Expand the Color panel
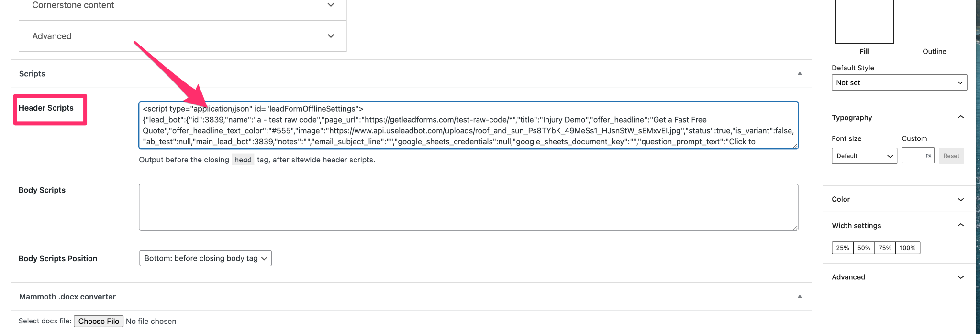 [x=960, y=199]
